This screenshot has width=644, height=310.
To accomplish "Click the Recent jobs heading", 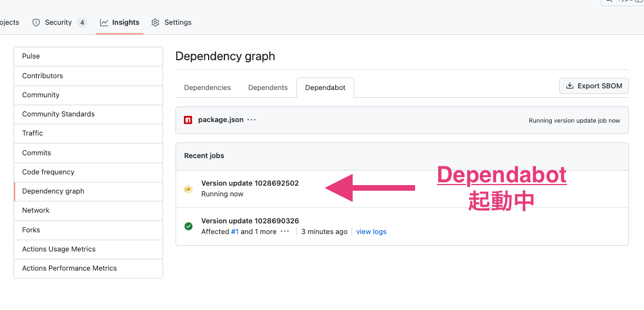I will point(204,156).
